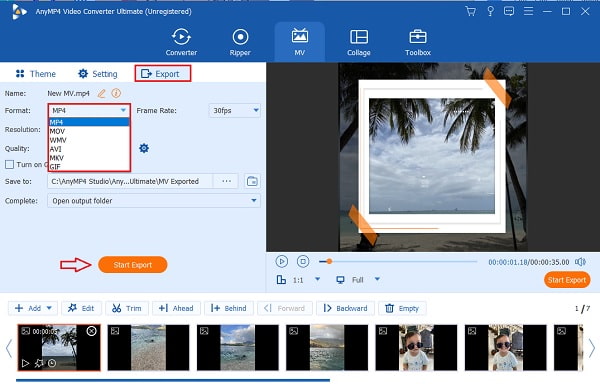Select the MV module tab
The image size is (600, 390).
pos(300,42)
